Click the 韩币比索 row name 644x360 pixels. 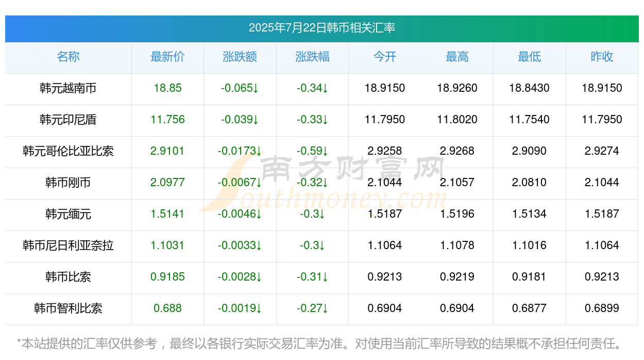point(68,277)
